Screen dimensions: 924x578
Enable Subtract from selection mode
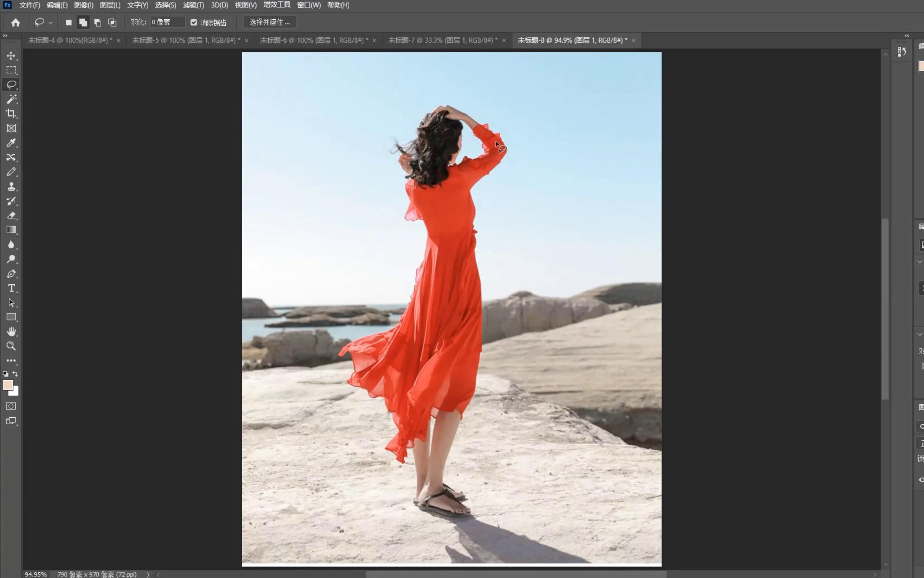98,22
